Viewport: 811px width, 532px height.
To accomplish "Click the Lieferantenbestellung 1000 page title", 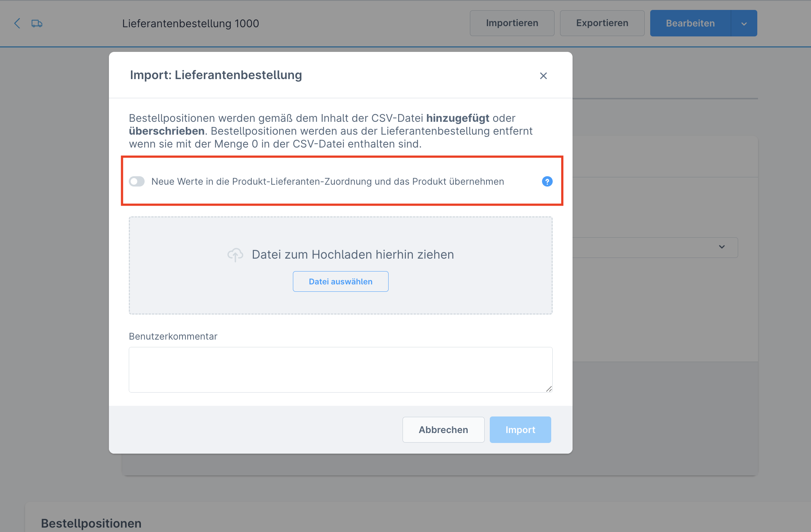I will [x=191, y=24].
